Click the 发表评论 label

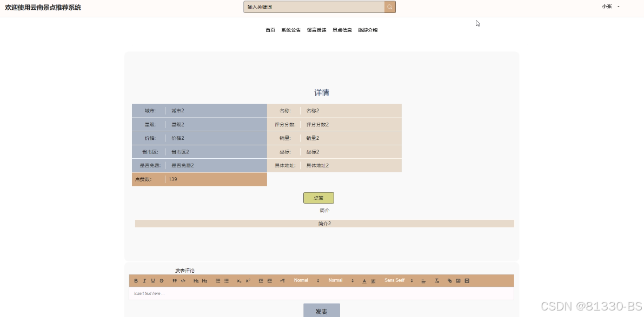pyautogui.click(x=185, y=271)
